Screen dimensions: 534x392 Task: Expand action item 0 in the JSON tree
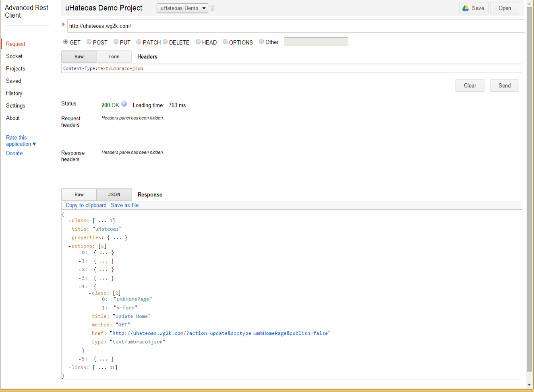click(x=80, y=253)
